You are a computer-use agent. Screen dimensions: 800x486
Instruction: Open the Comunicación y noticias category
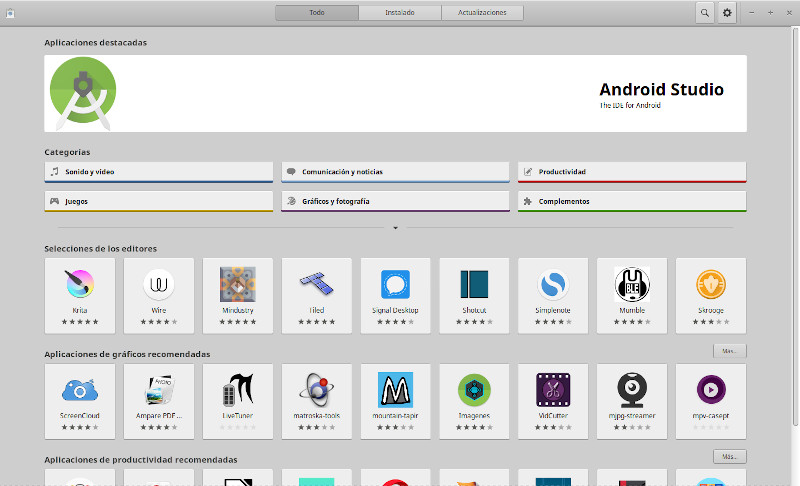click(395, 172)
